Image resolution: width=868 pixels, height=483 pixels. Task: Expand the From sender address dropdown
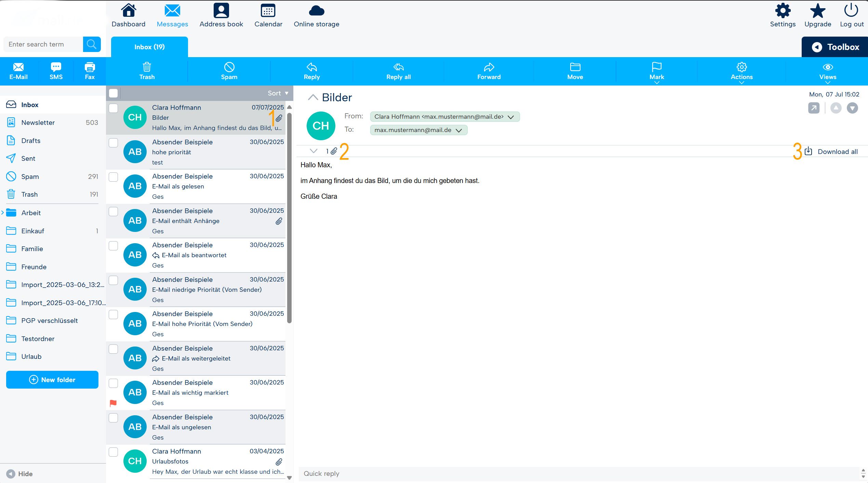pos(511,117)
